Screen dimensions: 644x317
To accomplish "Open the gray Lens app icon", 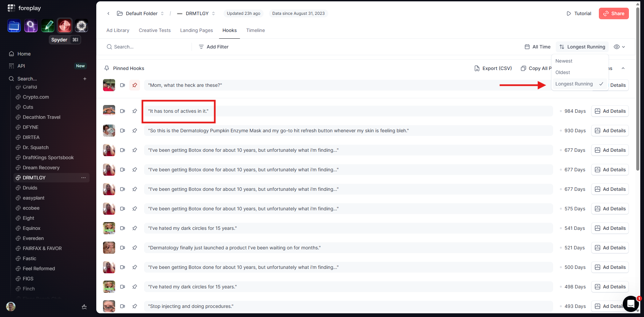I will (x=81, y=26).
